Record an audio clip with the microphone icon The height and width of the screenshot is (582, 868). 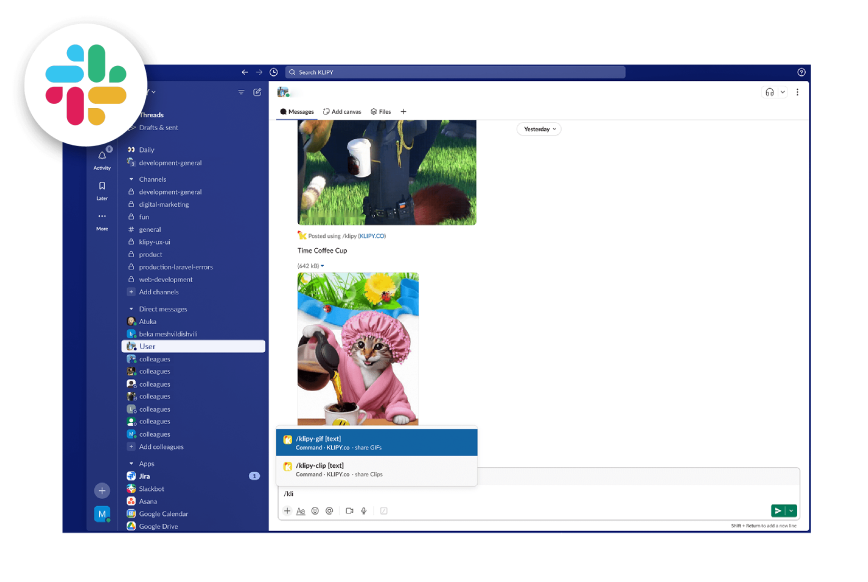point(363,510)
